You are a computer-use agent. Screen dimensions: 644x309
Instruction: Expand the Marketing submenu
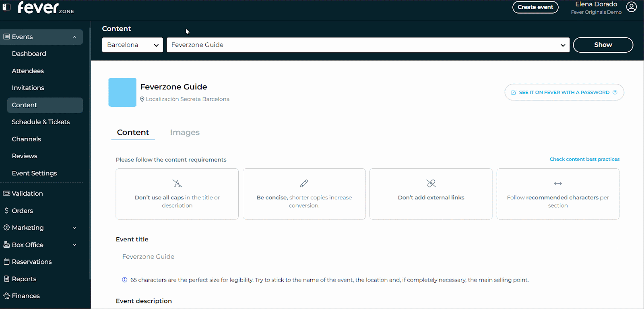click(74, 228)
